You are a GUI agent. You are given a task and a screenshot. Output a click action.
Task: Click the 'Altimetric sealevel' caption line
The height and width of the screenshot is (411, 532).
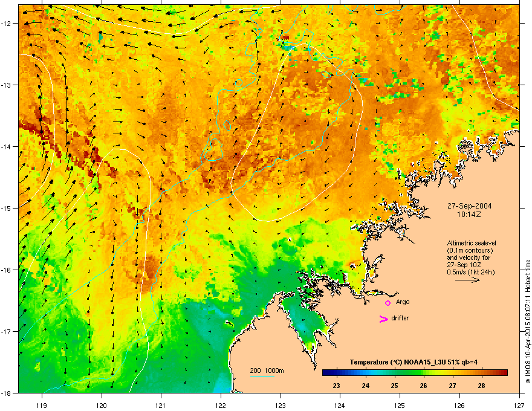pos(472,243)
